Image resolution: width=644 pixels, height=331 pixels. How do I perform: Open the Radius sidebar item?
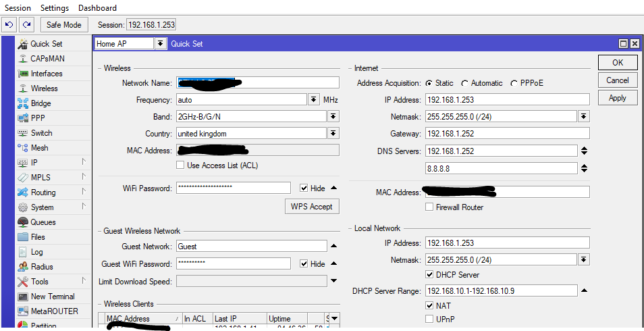pos(52,266)
